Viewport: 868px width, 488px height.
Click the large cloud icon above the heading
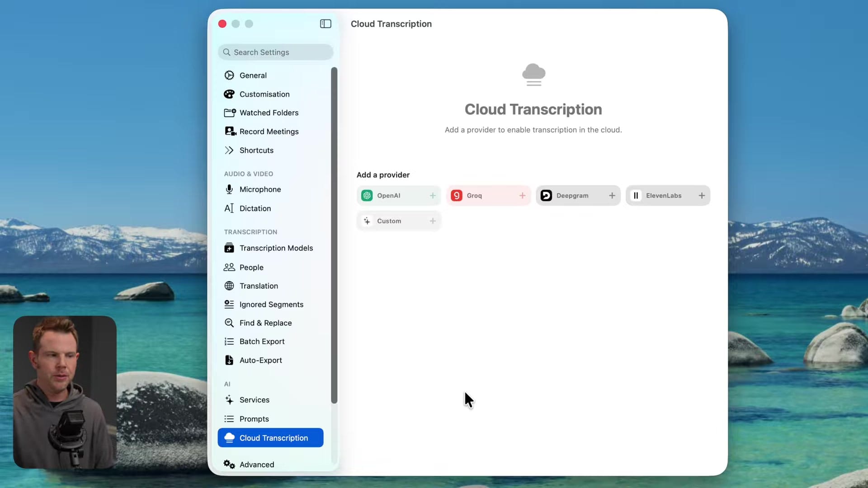point(533,75)
